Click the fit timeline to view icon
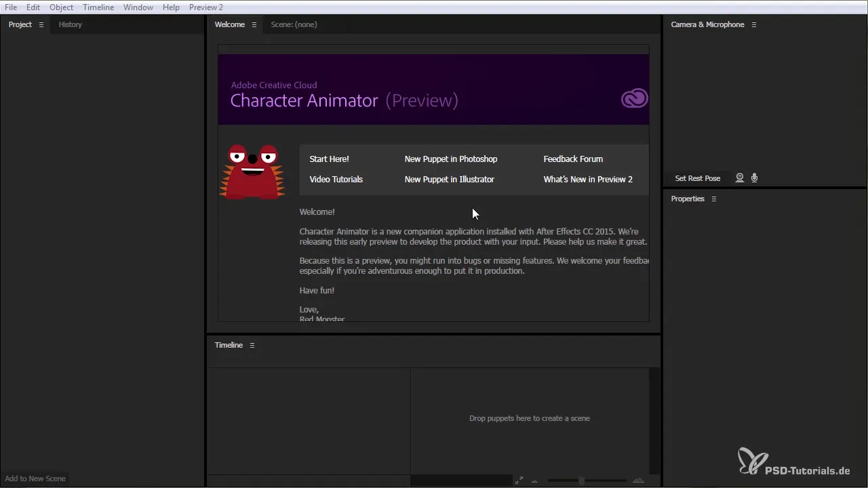Image resolution: width=868 pixels, height=488 pixels. pos(519,480)
